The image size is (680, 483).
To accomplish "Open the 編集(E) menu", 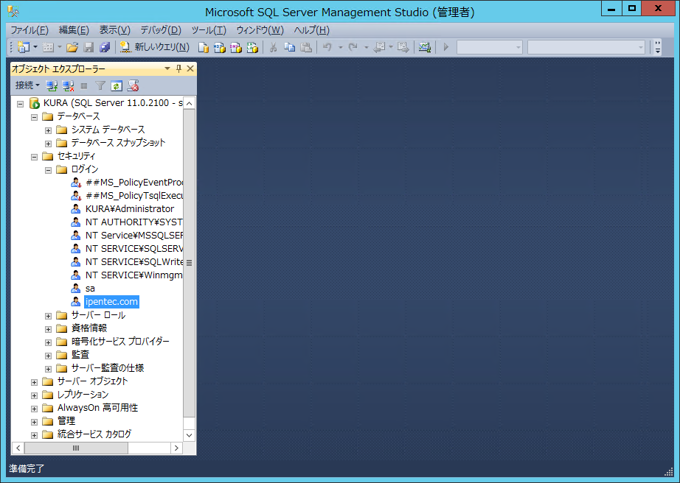I will coord(74,30).
